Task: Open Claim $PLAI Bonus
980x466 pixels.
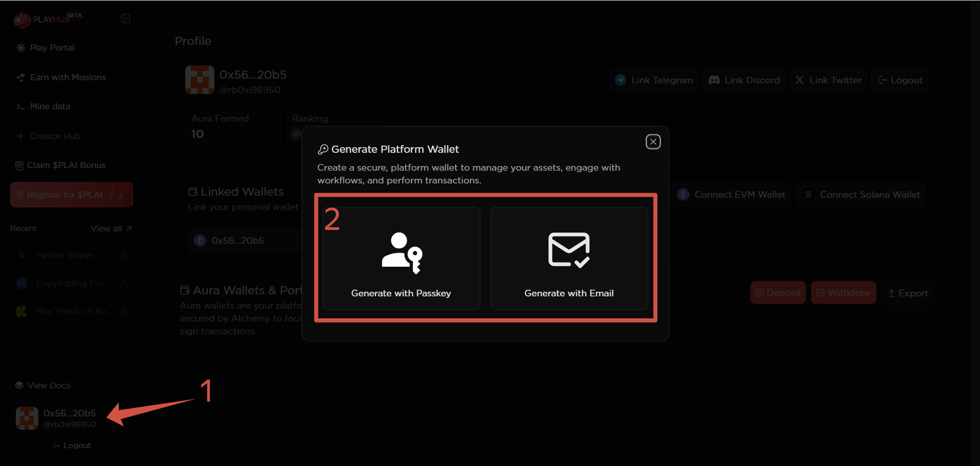Action: pyautogui.click(x=66, y=166)
